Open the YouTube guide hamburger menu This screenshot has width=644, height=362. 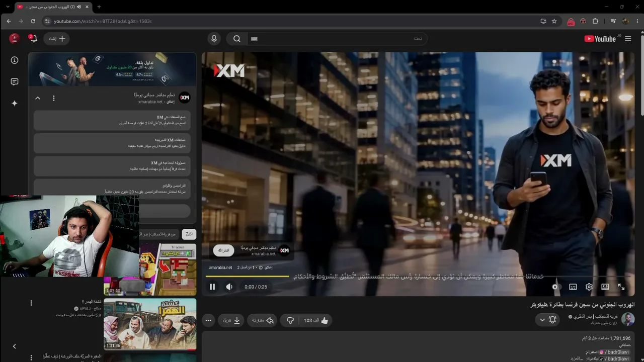(x=628, y=39)
